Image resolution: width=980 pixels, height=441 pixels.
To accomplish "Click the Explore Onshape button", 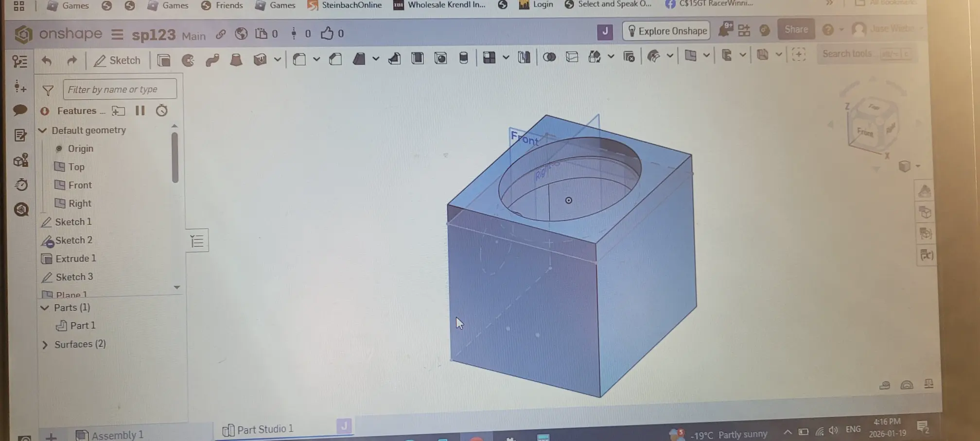I will click(x=666, y=31).
